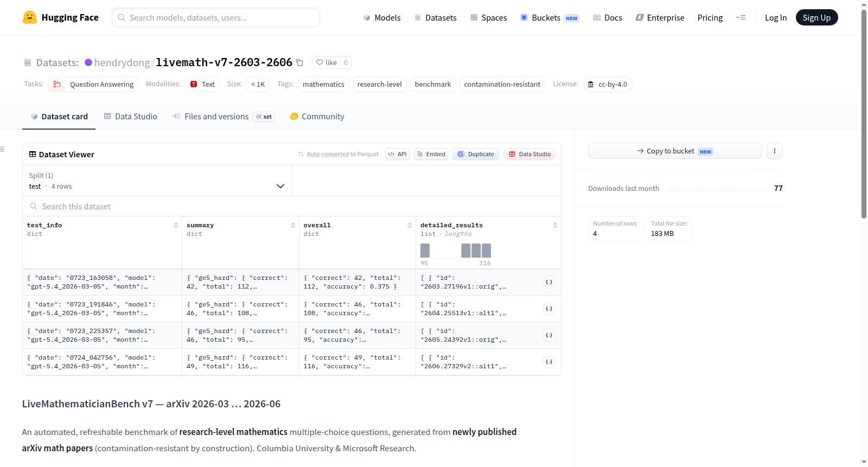The height and width of the screenshot is (467, 868).
Task: Click the like heart button
Action: point(327,62)
